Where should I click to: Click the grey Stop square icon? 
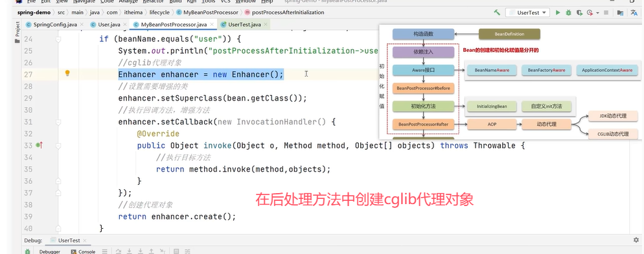pos(606,13)
